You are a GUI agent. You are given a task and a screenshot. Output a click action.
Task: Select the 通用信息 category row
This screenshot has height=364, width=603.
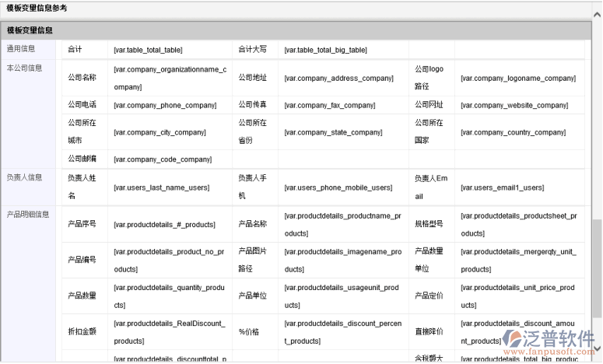[20, 49]
